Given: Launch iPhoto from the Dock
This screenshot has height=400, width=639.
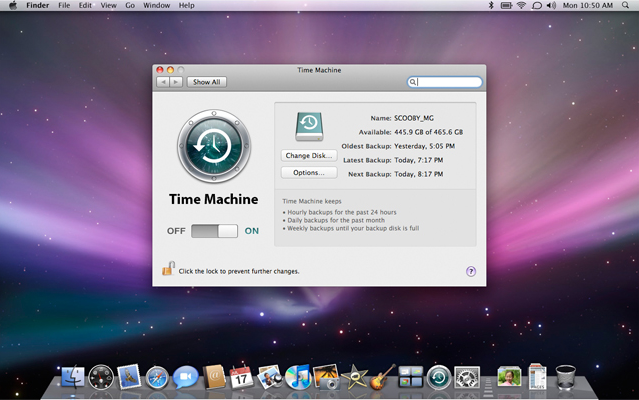Looking at the screenshot, I should pyautogui.click(x=326, y=377).
